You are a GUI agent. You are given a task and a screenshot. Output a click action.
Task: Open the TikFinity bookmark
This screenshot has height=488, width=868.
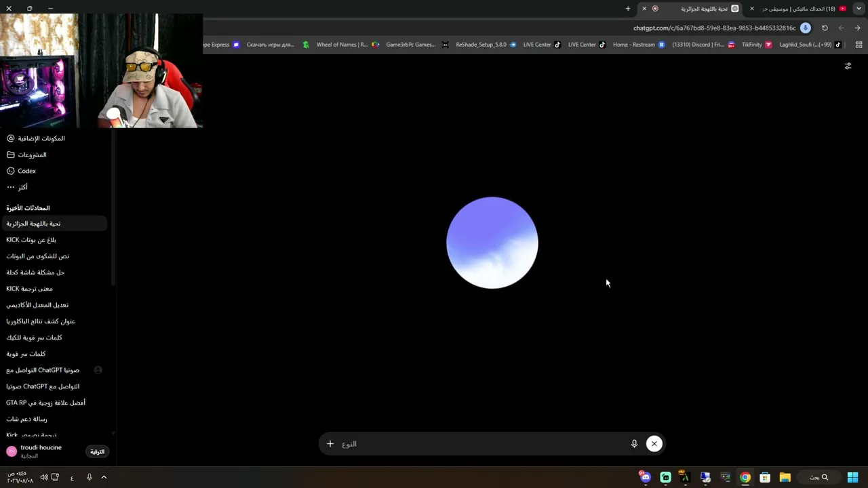(757, 45)
